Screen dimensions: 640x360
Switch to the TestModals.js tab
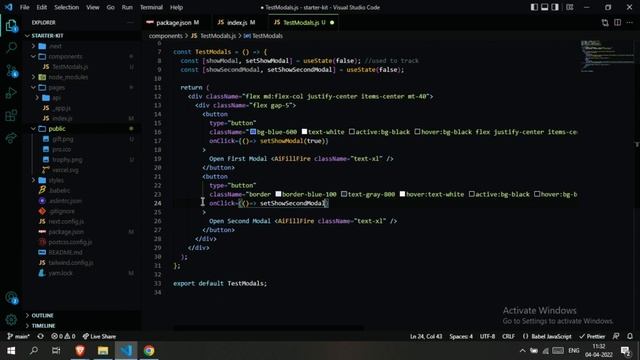(x=304, y=22)
